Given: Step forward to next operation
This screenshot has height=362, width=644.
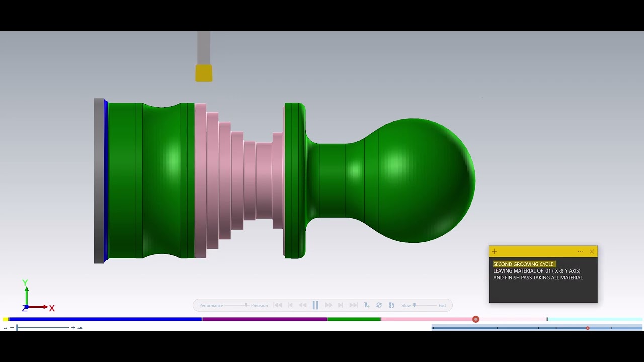Looking at the screenshot, I should coord(341,305).
